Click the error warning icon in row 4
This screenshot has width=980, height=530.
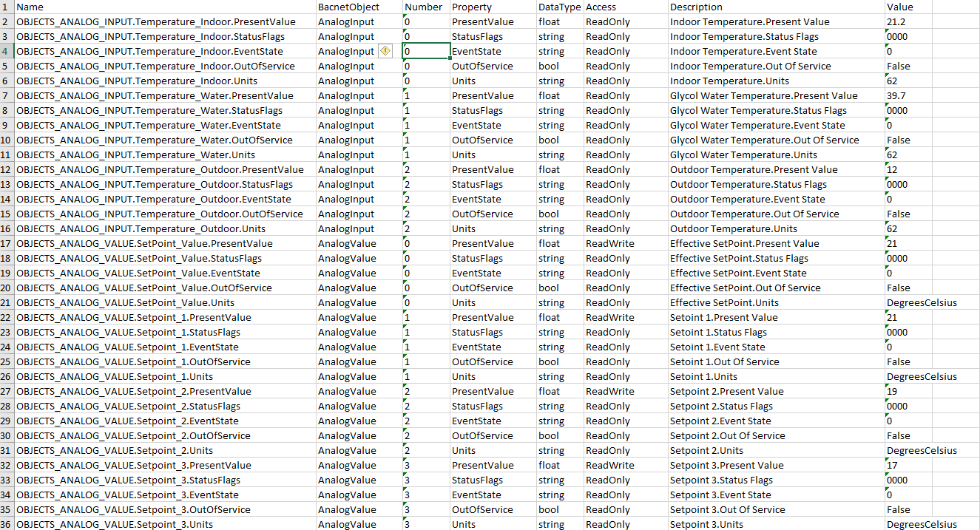pos(385,51)
